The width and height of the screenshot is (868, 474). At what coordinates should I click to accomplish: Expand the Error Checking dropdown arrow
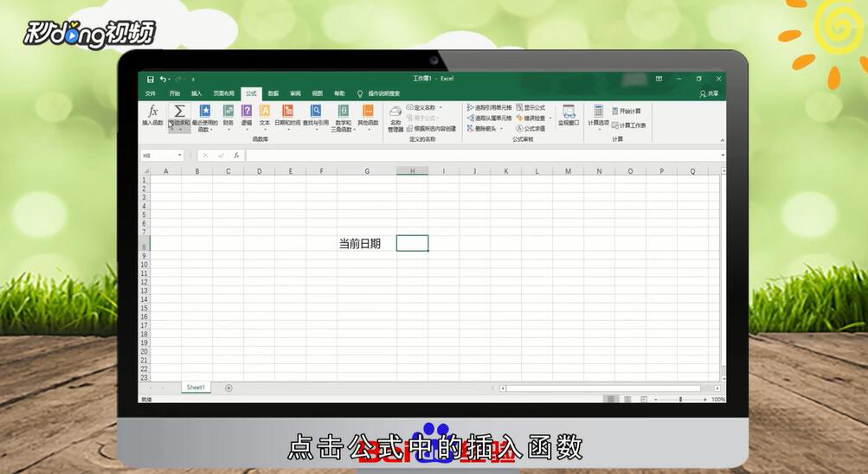point(550,118)
